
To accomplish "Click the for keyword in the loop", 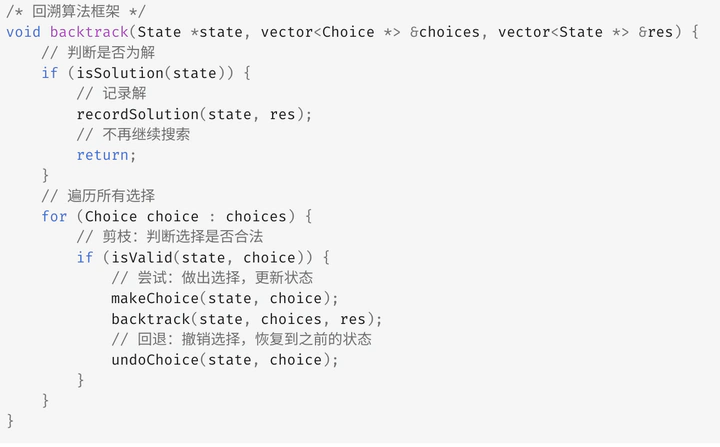I will (54, 216).
